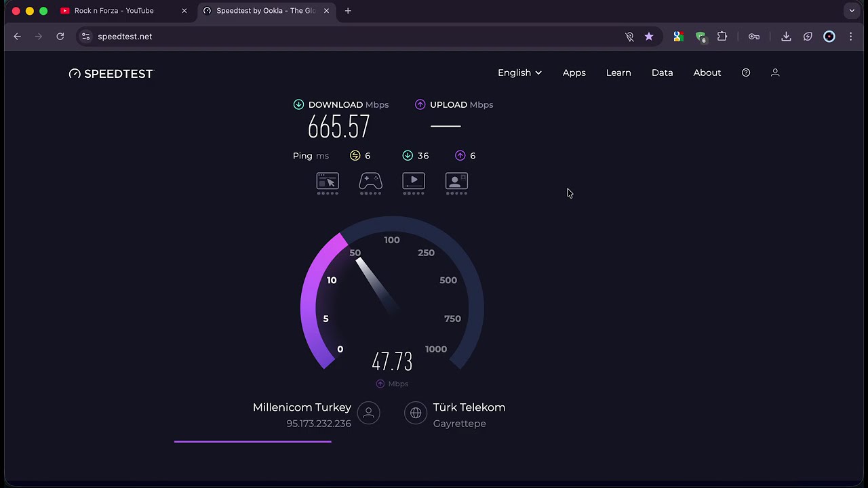Reload the speedtest.net page
The image size is (868, 488).
point(60,37)
